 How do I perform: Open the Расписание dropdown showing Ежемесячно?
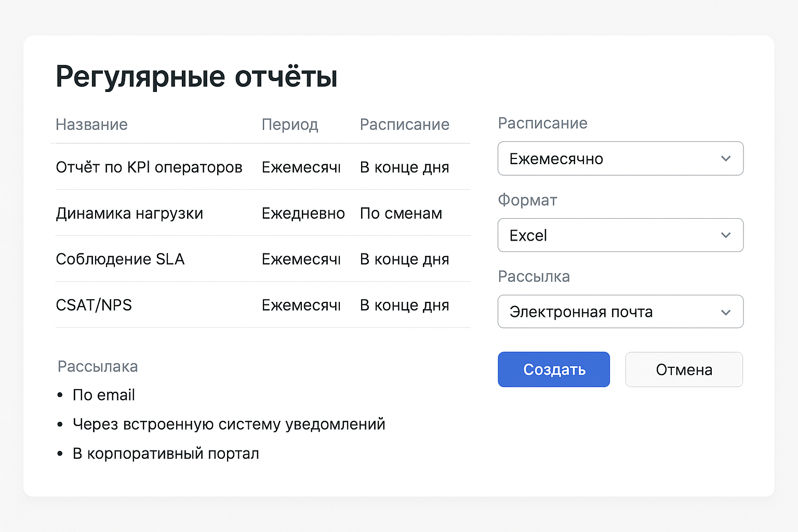620,158
